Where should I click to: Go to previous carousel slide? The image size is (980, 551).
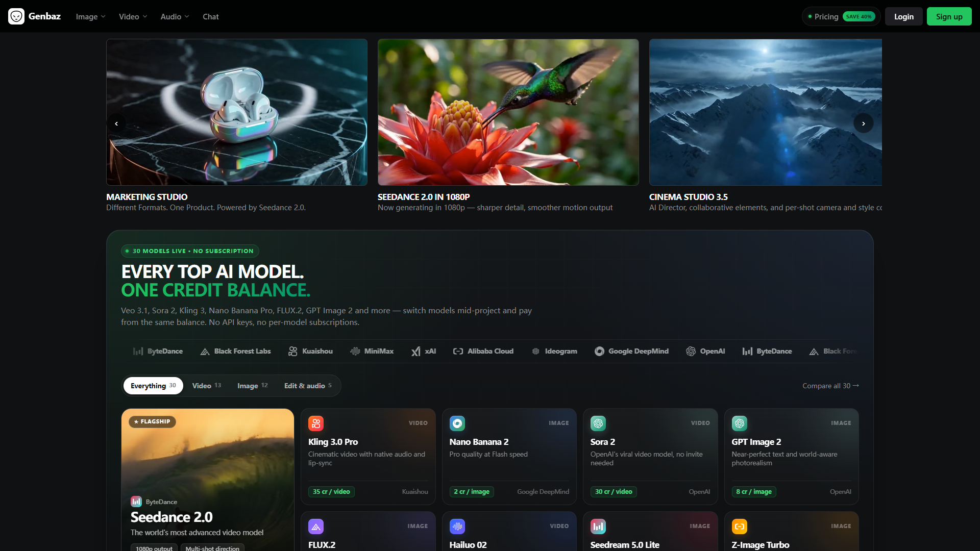(x=116, y=123)
